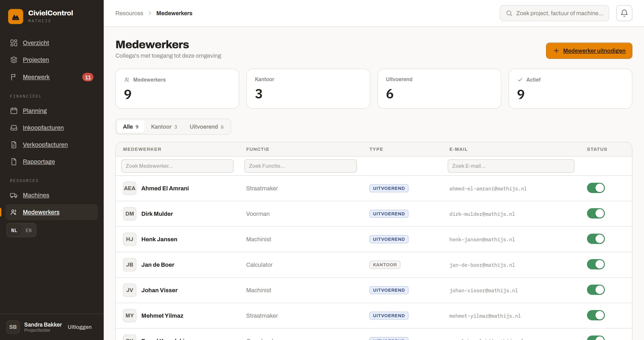
Task: Toggle status switch for Jan de Boer
Action: click(x=595, y=264)
